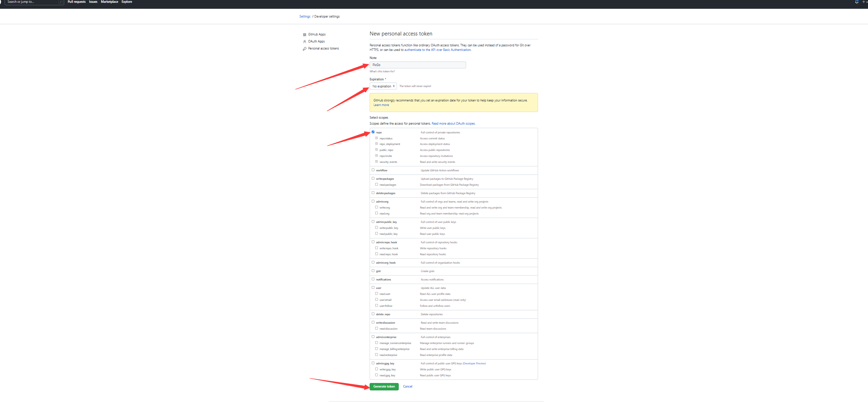868x403 pixels.
Task: Click the slash shortcut icon in search box
Action: 61,2
